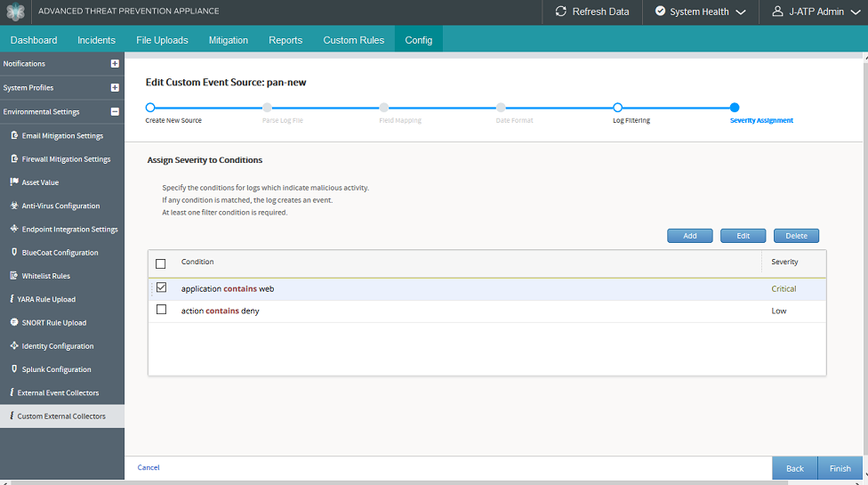Expand the Notifications sidebar section
Image resolution: width=868 pixels, height=485 pixels.
point(115,64)
